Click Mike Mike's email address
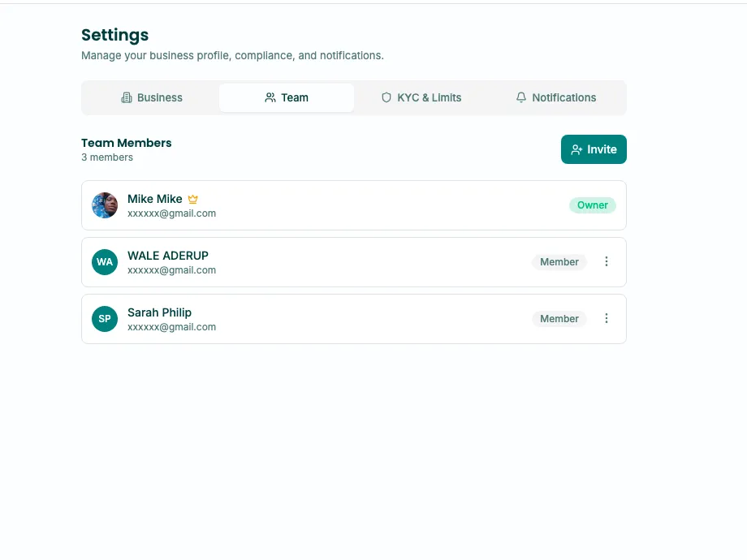747x560 pixels. (x=171, y=213)
